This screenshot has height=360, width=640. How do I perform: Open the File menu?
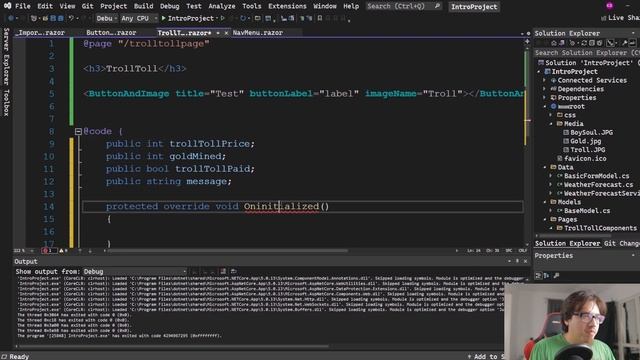click(22, 6)
